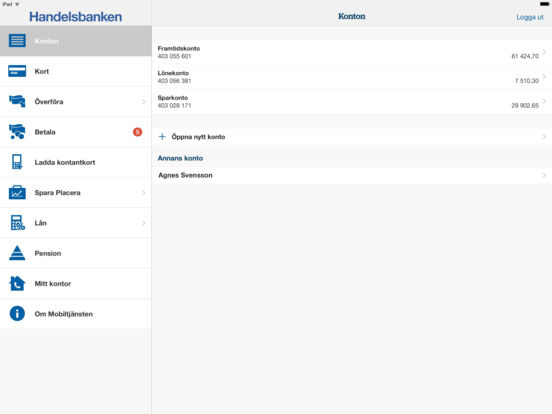The width and height of the screenshot is (552, 414).
Task: Choose Ladda kontantkort menu item
Action: 76,162
